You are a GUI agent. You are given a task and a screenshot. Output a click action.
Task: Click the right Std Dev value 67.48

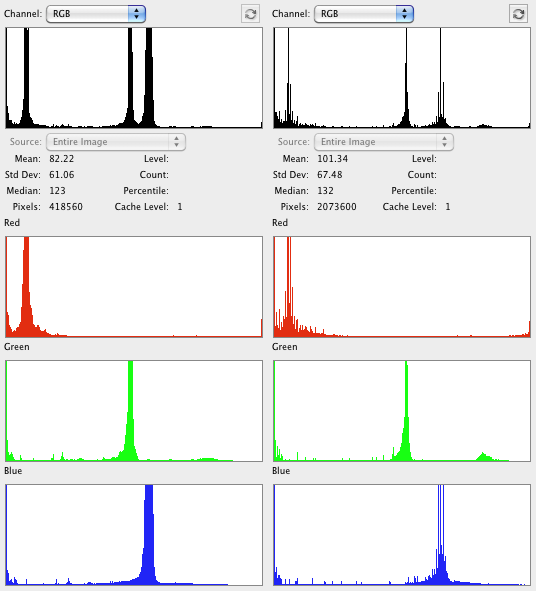click(x=329, y=175)
